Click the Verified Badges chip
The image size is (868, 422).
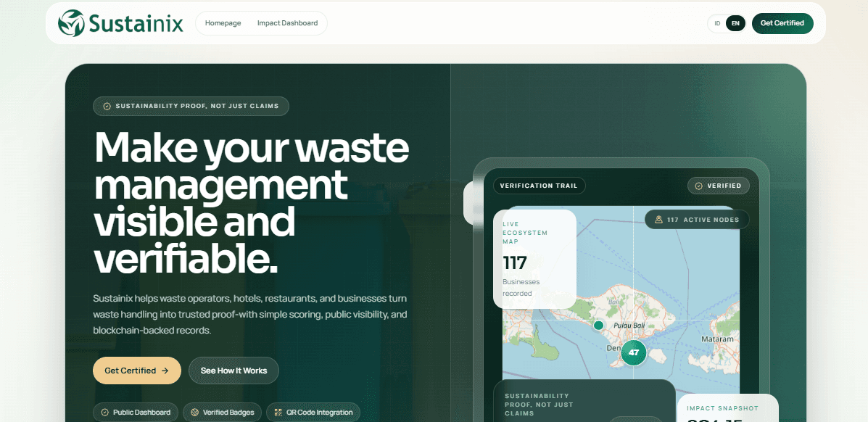(x=222, y=412)
